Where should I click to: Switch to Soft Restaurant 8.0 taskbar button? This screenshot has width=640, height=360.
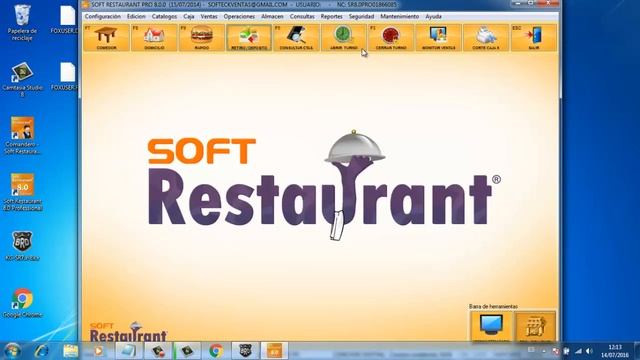(274, 351)
